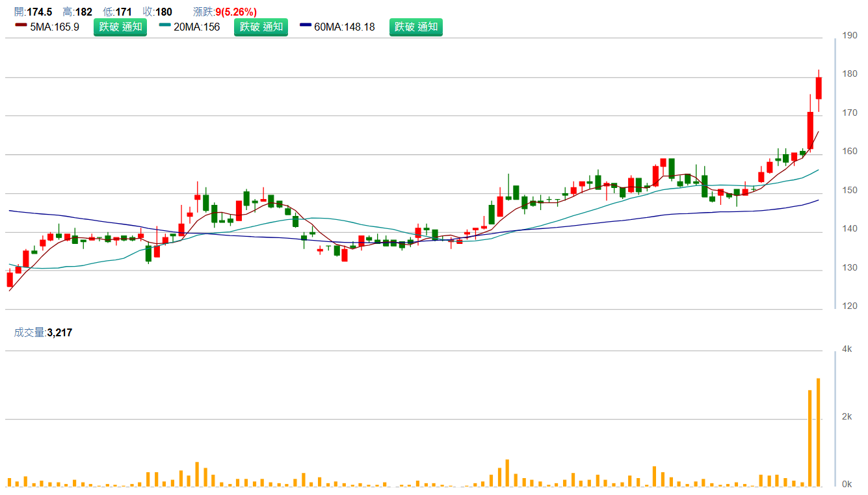Click the 5MA 跌破 通知 button

click(x=121, y=27)
